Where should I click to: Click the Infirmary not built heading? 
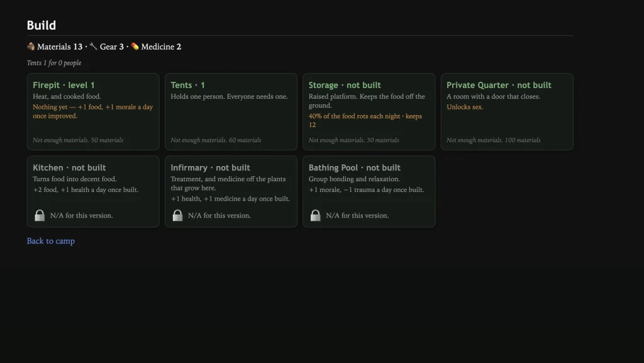pyautogui.click(x=210, y=167)
